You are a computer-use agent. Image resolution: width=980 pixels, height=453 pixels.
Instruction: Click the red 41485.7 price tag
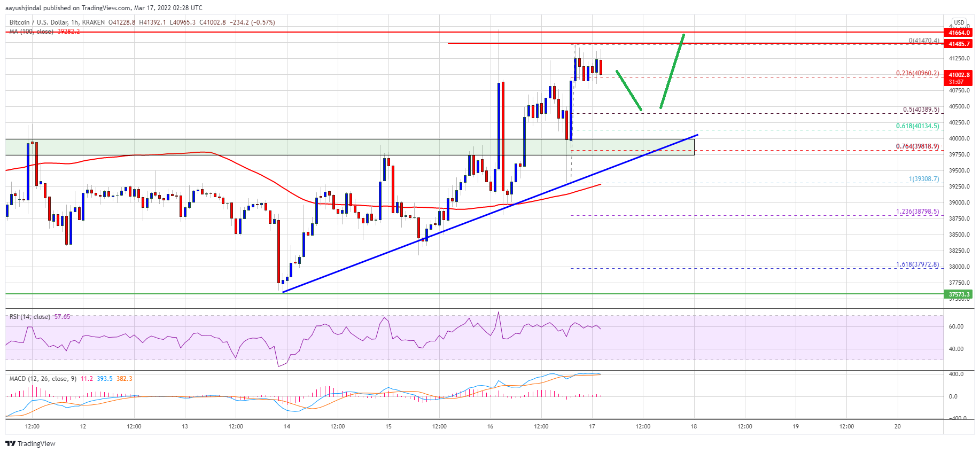[x=959, y=44]
